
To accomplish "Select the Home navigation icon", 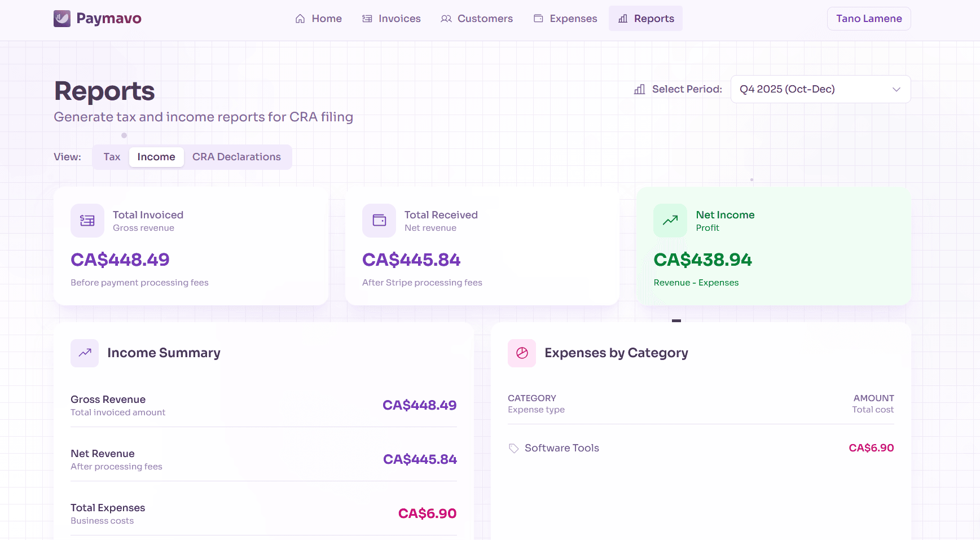I will (x=300, y=18).
